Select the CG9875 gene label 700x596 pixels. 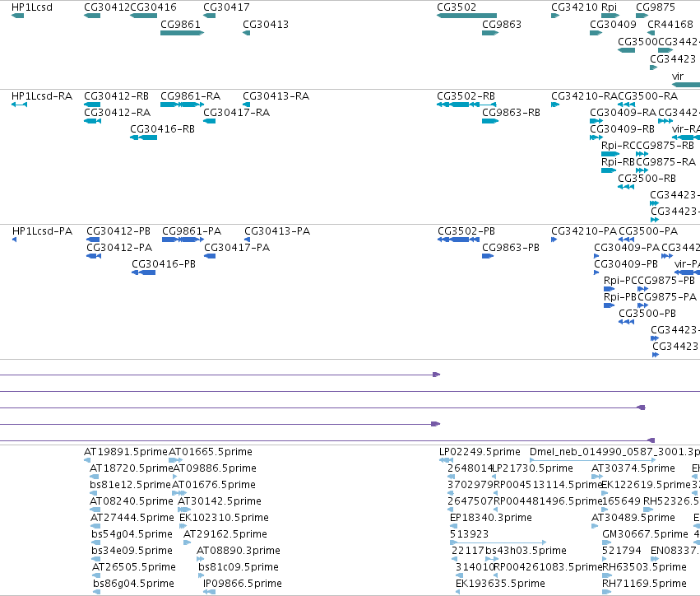(656, 7)
